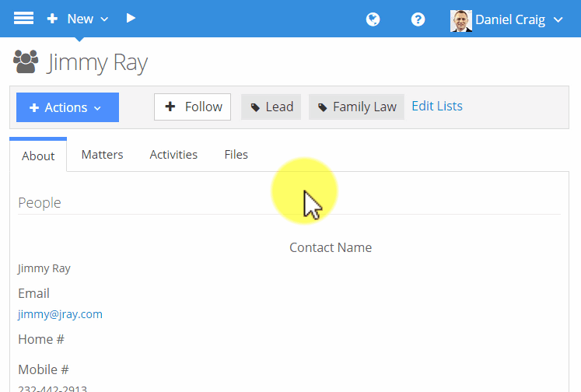
Task: Open the New item dropdown
Action: pyautogui.click(x=78, y=19)
